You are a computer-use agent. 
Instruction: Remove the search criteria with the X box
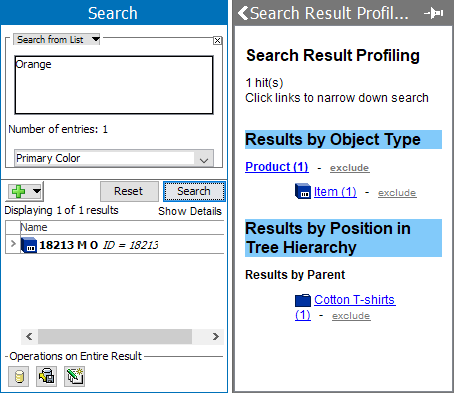pyautogui.click(x=217, y=40)
